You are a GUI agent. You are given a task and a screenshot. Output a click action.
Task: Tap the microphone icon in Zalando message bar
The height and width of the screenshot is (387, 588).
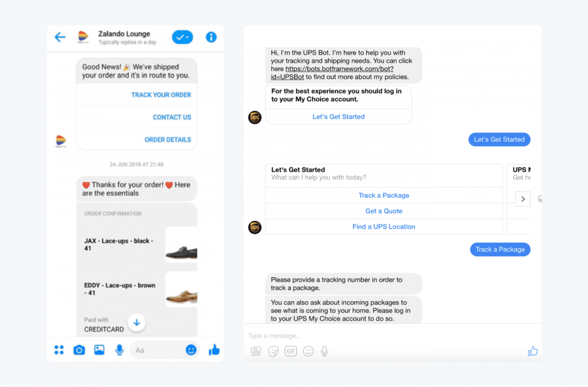[x=119, y=350]
